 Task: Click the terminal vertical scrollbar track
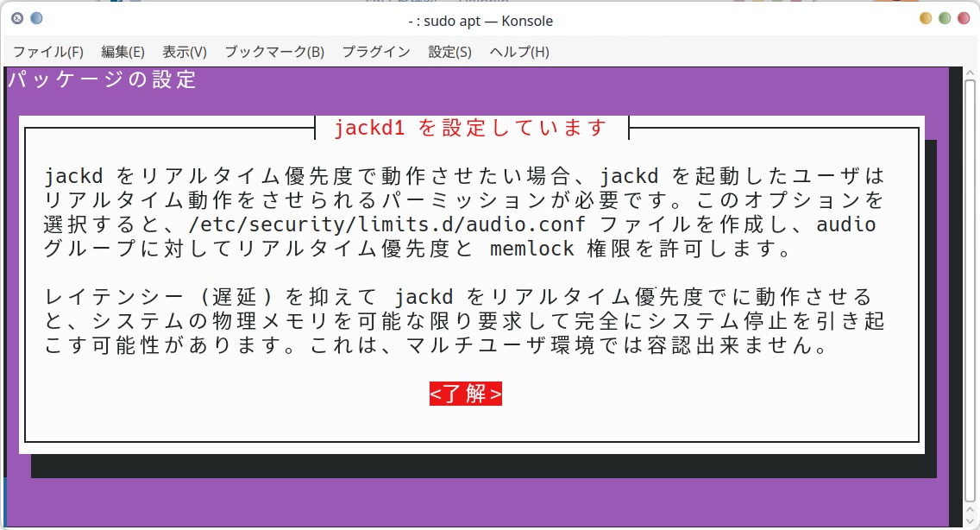tap(970, 291)
